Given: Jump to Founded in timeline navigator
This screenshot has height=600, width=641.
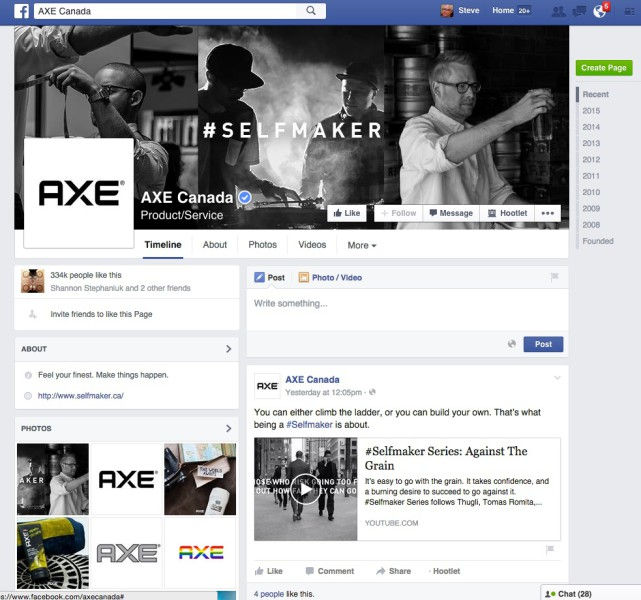Looking at the screenshot, I should (x=598, y=241).
